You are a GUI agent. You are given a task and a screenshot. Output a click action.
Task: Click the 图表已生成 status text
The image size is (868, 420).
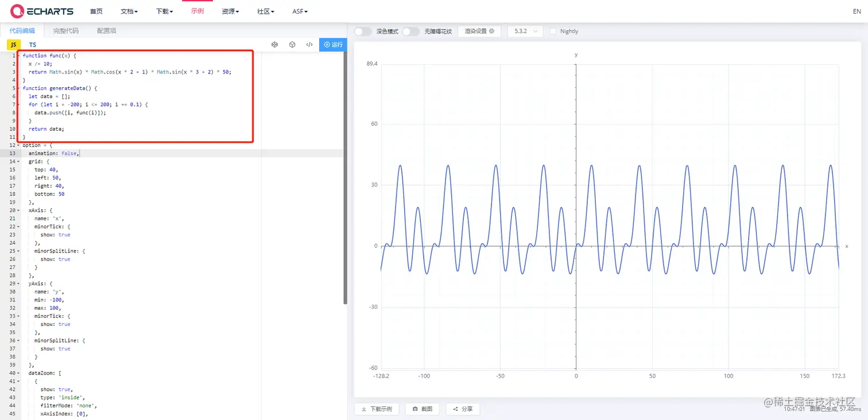[x=823, y=409]
